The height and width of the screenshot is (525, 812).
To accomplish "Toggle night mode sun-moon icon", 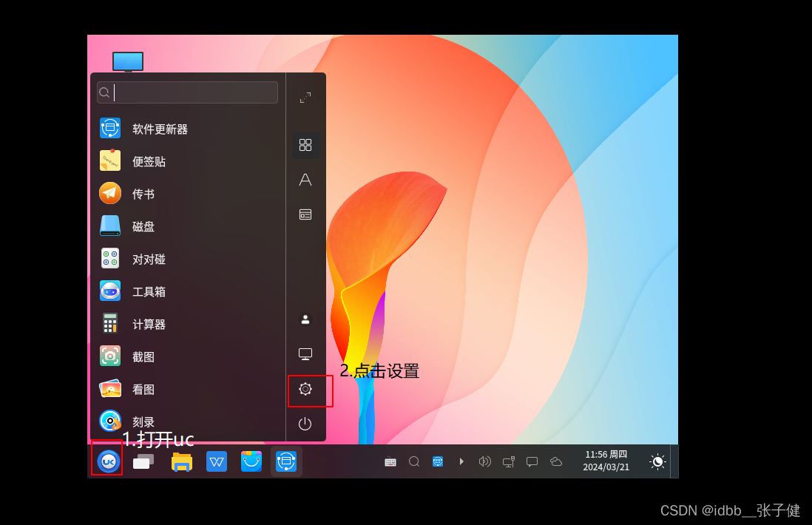I will (x=657, y=461).
